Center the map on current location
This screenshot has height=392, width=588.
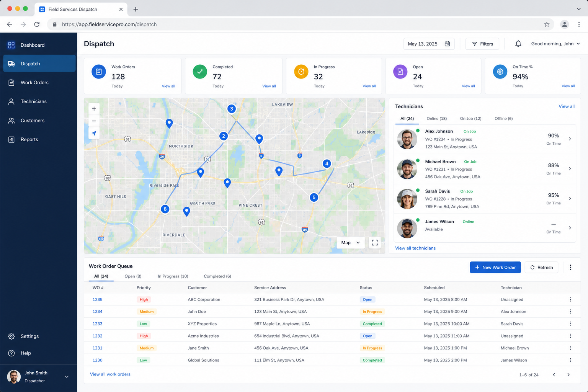click(94, 133)
